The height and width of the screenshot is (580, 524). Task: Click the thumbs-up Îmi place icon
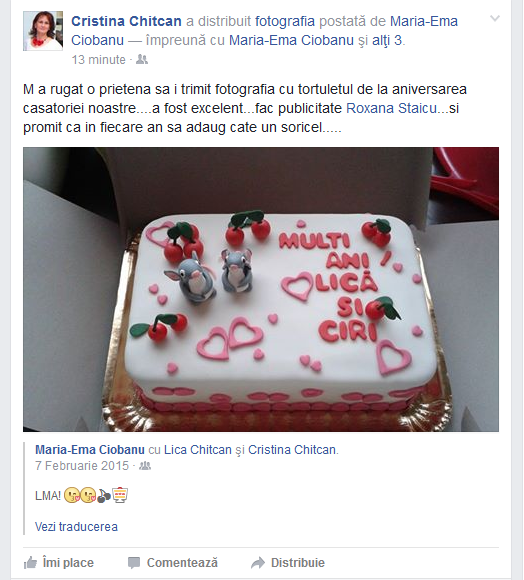(30, 563)
